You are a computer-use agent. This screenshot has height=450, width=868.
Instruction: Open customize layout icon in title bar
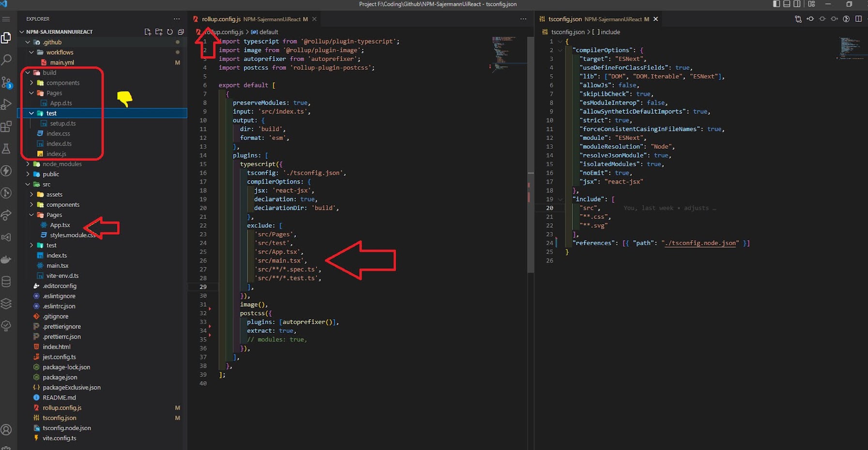(812, 4)
